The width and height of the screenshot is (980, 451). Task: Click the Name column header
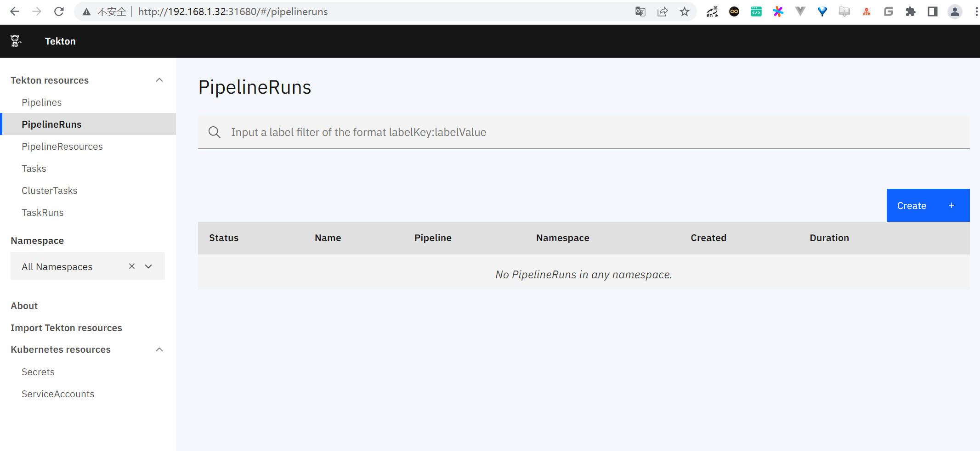click(x=328, y=237)
